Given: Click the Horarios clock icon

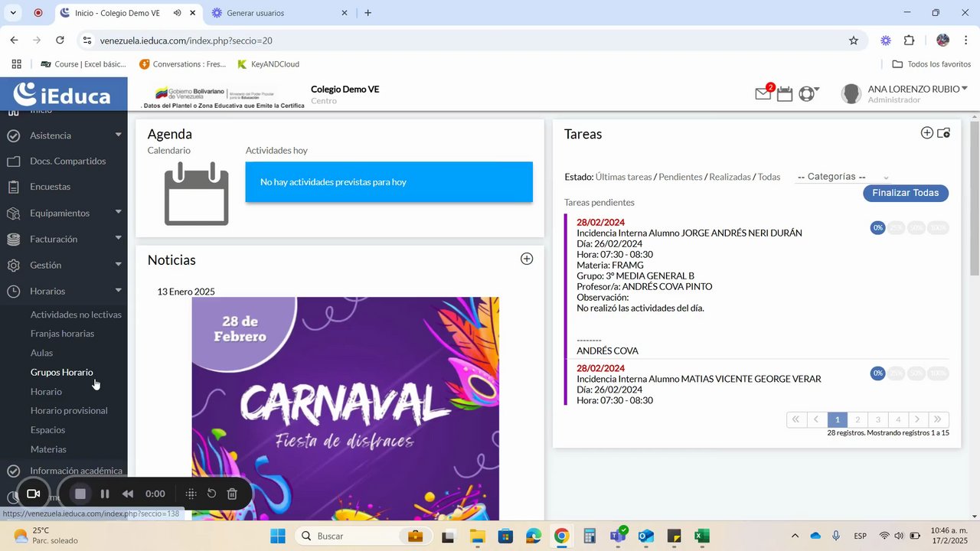Looking at the screenshot, I should pos(13,291).
